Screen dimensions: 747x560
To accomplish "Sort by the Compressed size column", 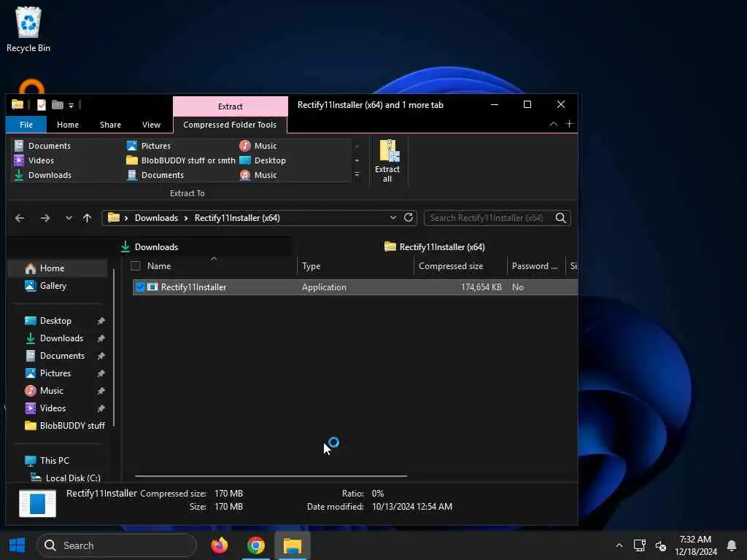I will (451, 266).
